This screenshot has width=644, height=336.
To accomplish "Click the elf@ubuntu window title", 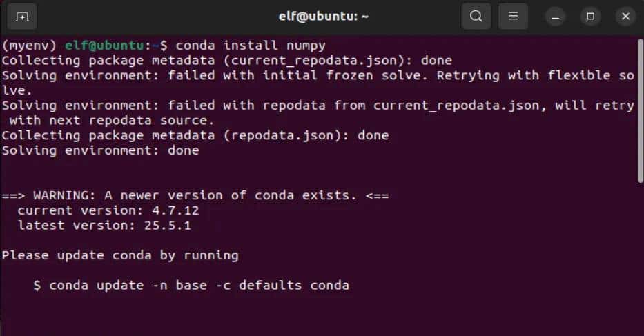I will [321, 16].
